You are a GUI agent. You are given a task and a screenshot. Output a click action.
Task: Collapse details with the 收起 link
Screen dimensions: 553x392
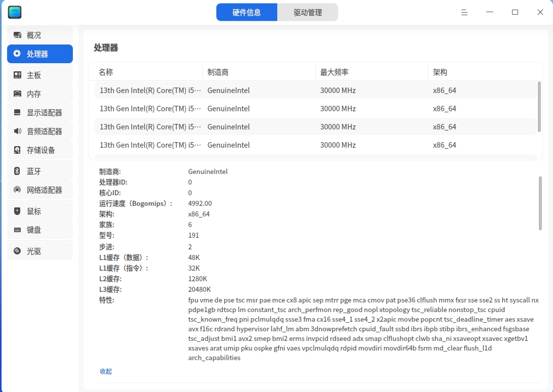tap(106, 371)
